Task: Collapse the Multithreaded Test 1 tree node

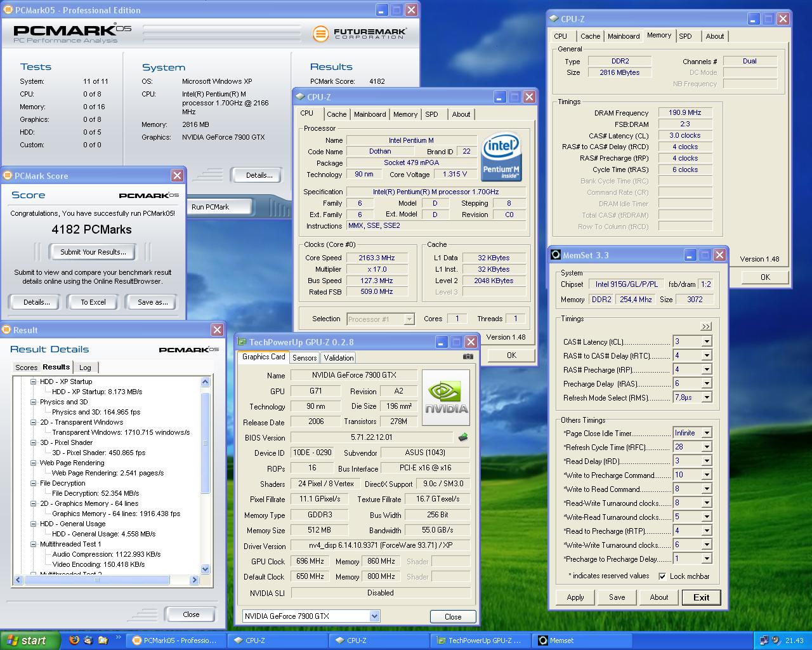Action: (34, 544)
